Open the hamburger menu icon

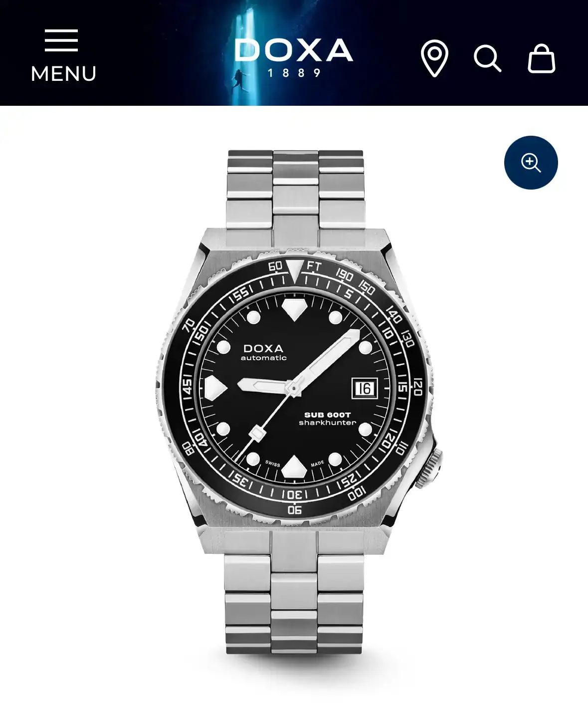pyautogui.click(x=61, y=40)
